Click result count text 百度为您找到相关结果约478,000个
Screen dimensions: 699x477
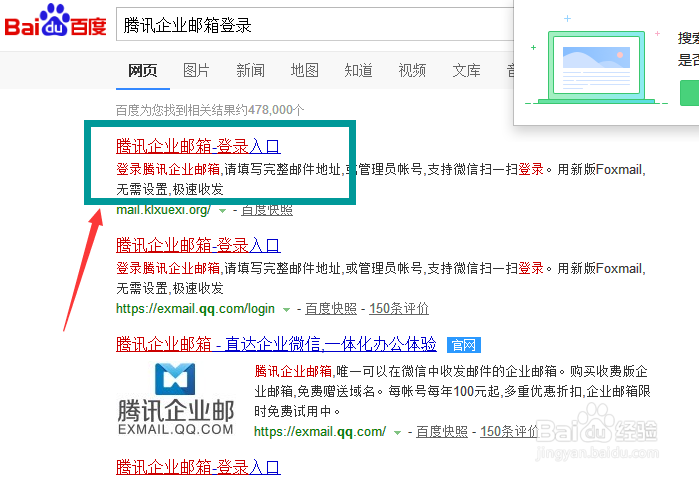[x=210, y=110]
